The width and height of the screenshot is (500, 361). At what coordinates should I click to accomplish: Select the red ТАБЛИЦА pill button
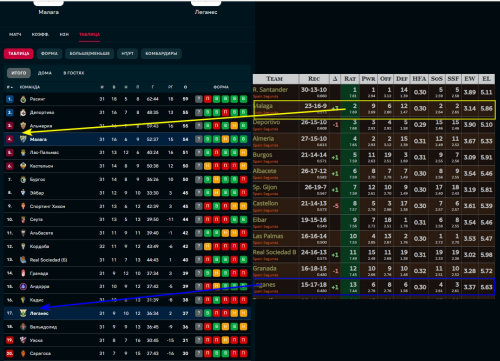[19, 53]
